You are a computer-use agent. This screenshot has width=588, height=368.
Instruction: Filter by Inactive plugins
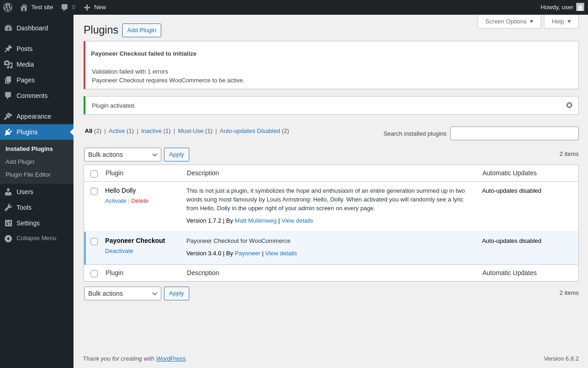[151, 131]
